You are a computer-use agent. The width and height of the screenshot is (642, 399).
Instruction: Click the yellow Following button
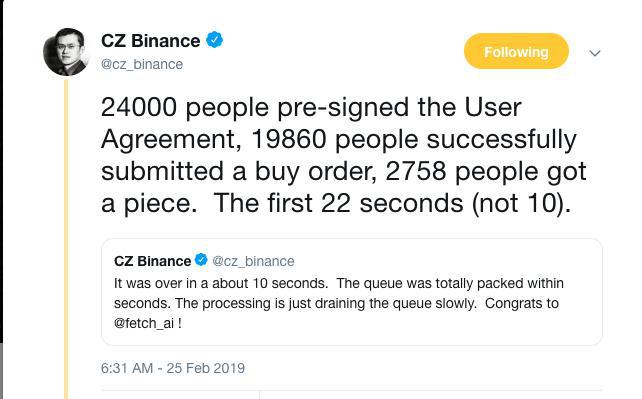pyautogui.click(x=516, y=51)
